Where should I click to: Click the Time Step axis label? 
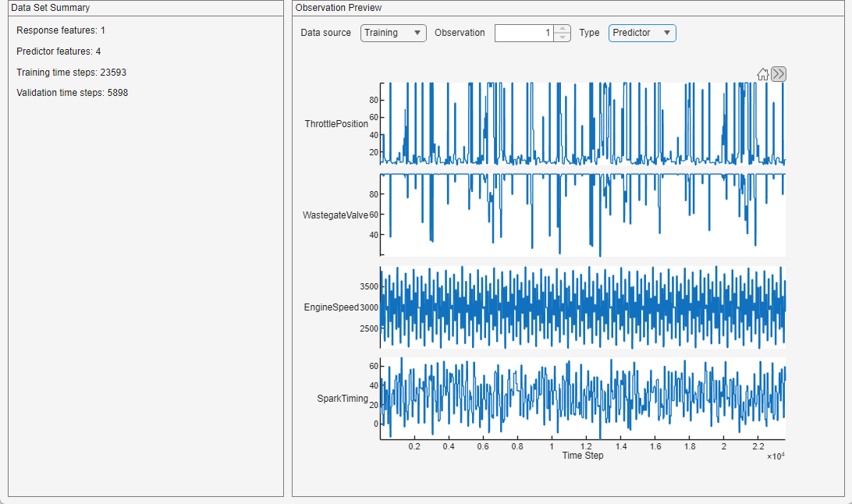(x=582, y=456)
